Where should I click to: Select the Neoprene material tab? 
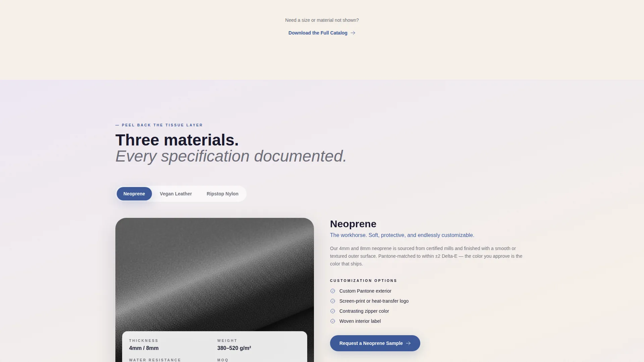(x=134, y=194)
